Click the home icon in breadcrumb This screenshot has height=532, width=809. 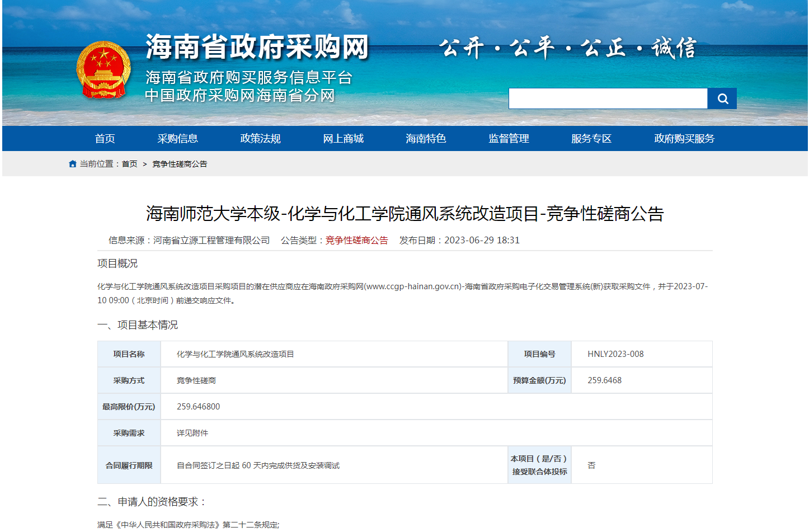coord(73,164)
